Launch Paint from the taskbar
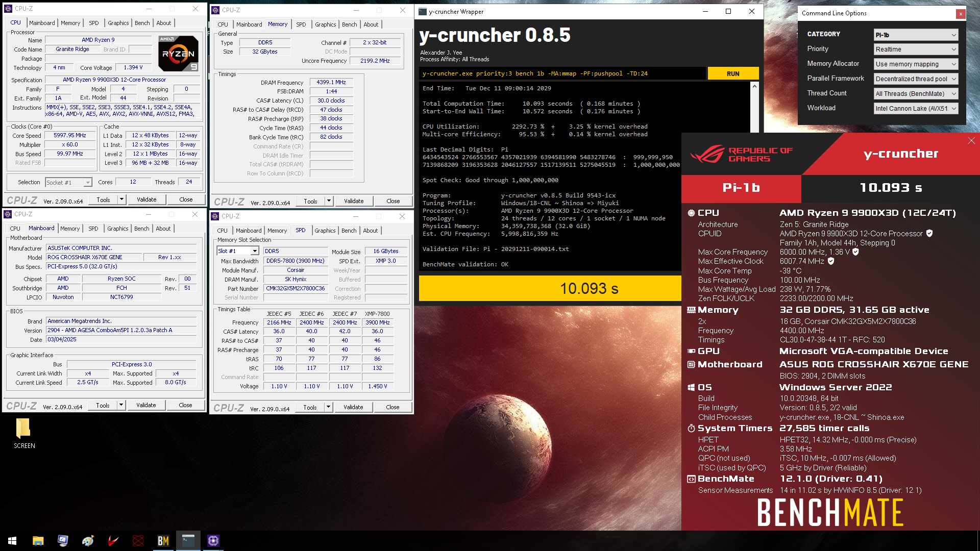This screenshot has height=551, width=980. pos(88,541)
